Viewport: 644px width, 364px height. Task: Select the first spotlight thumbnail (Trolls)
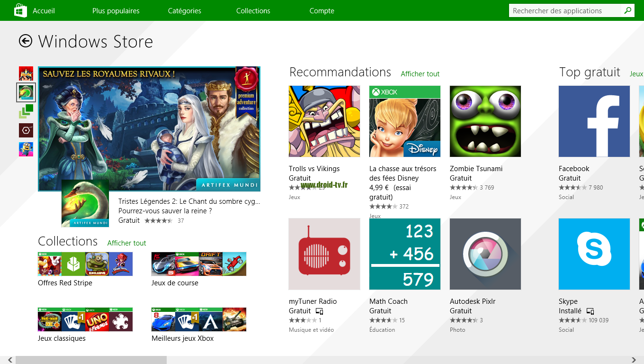pyautogui.click(x=26, y=73)
